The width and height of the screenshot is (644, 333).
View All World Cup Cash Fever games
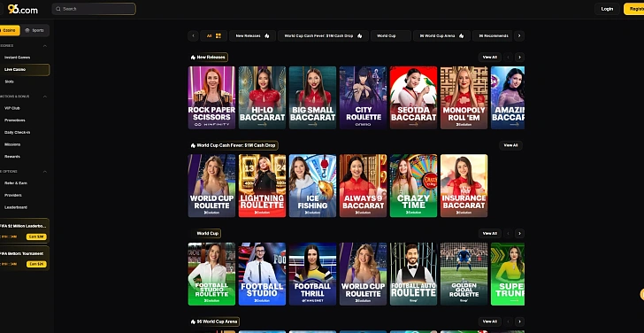510,145
